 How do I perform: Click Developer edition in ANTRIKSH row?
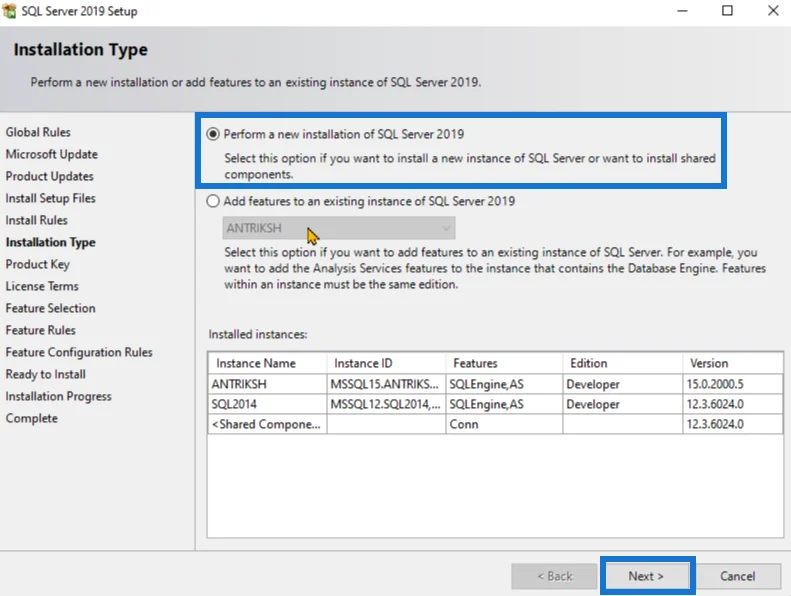(623, 384)
